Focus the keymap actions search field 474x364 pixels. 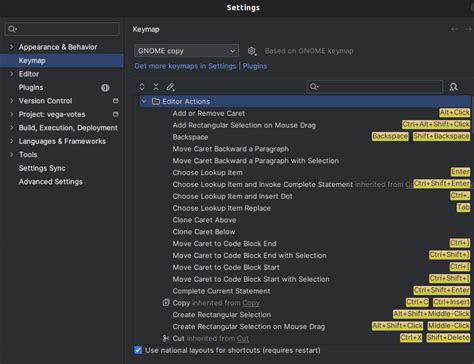coord(375,87)
